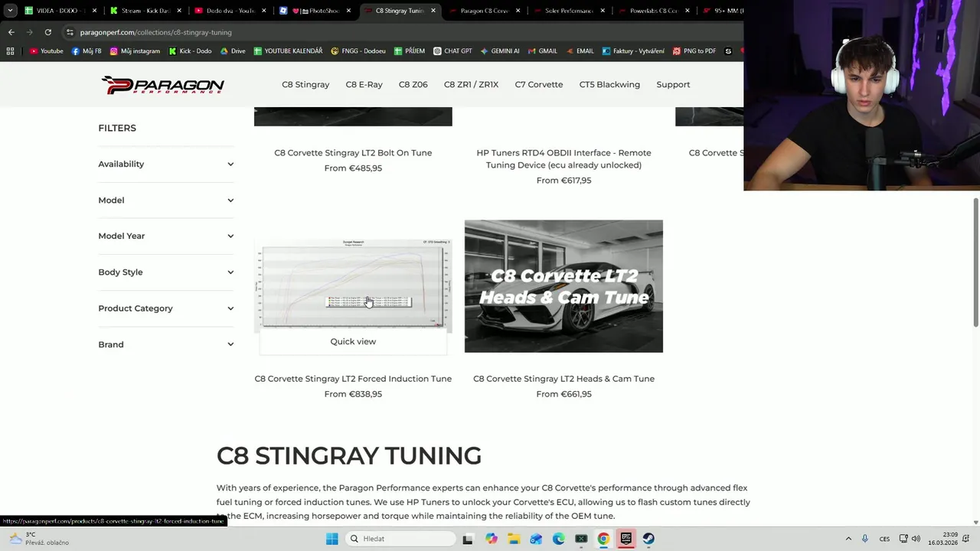Open the PŘÍJEM bookmark

(x=410, y=51)
